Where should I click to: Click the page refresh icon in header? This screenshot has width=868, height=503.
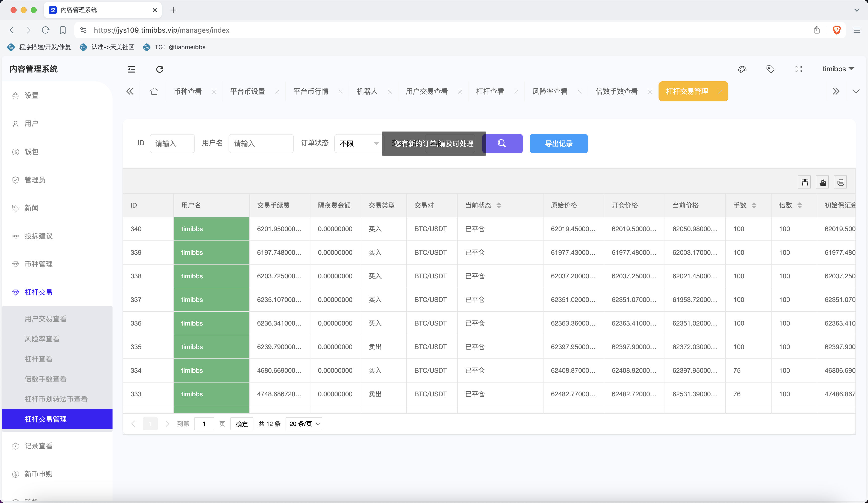point(159,69)
